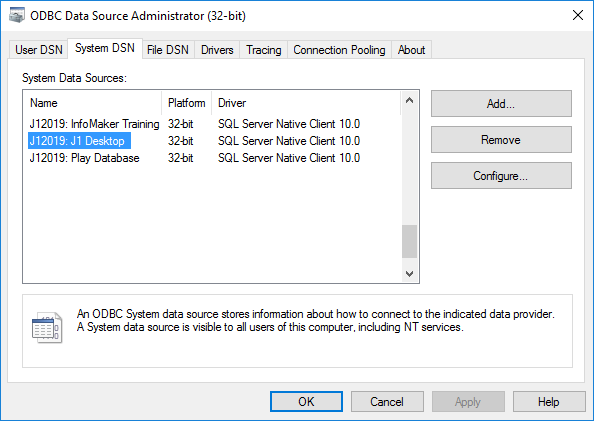
Task: Select J12019: InfoMaker Training data source
Action: (x=94, y=124)
